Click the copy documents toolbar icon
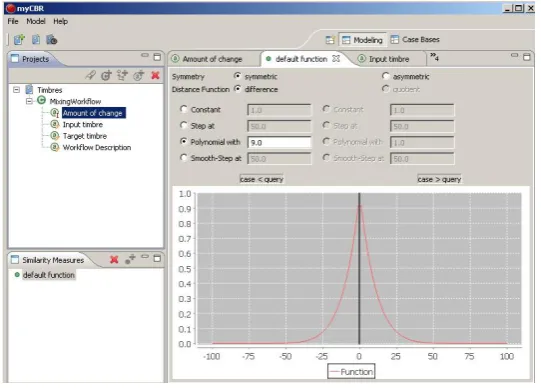The width and height of the screenshot is (541, 388). (36, 40)
